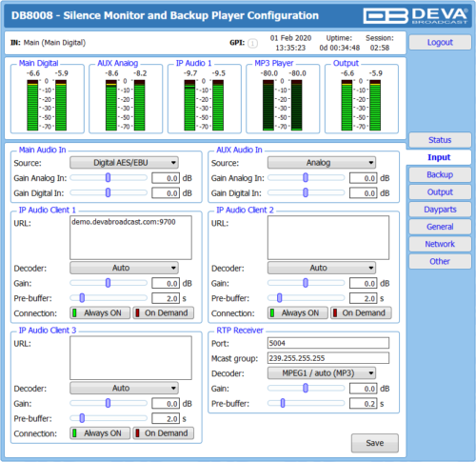The width and height of the screenshot is (476, 462).
Task: Open the Backup tab
Action: click(440, 174)
